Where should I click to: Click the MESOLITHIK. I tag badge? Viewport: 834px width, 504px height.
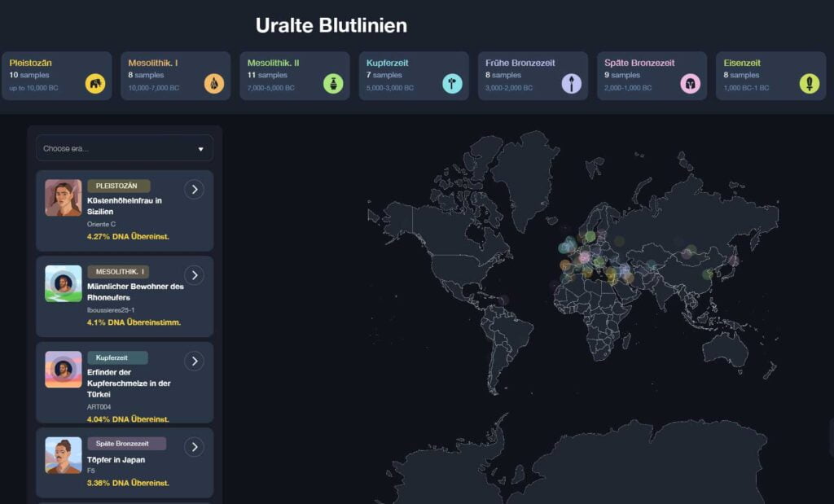coord(118,272)
